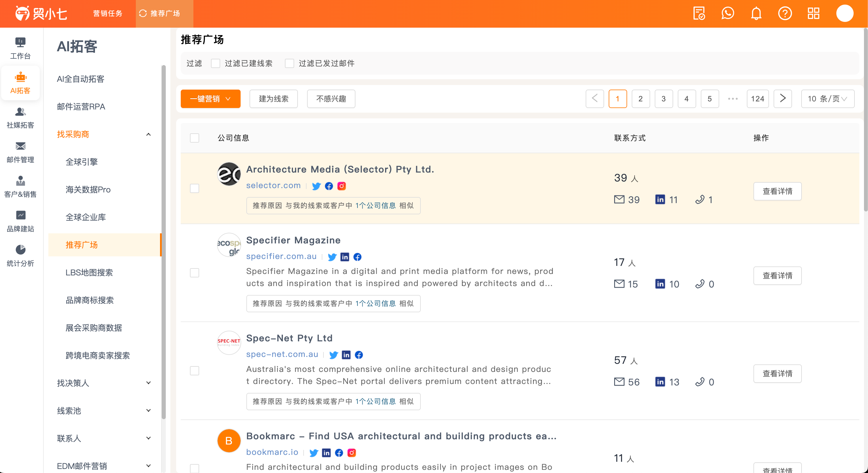Enable 过滤已发过邮件 filter checkbox
868x473 pixels.
[290, 63]
